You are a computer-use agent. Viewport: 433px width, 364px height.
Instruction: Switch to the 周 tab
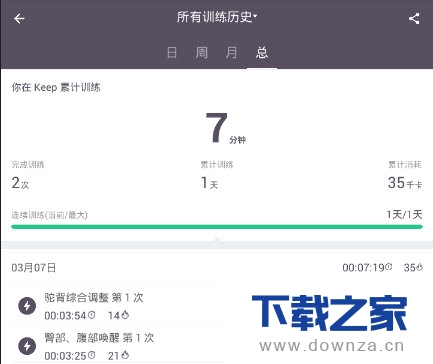(202, 53)
